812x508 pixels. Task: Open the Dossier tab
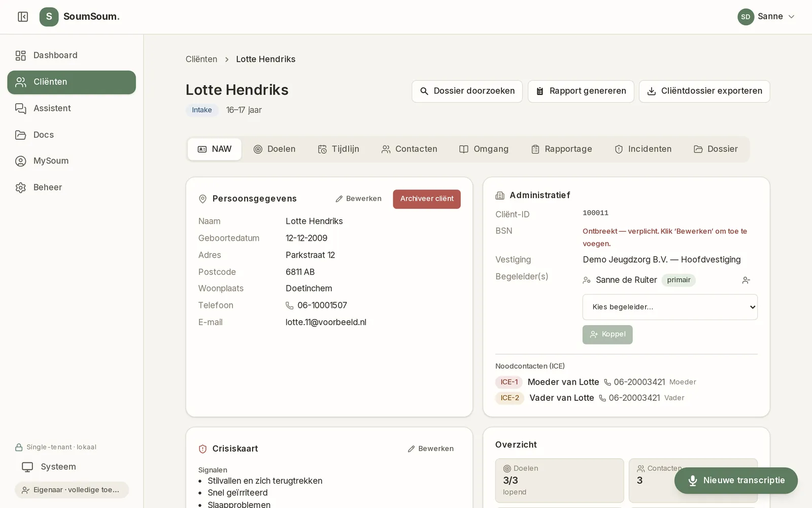click(716, 149)
